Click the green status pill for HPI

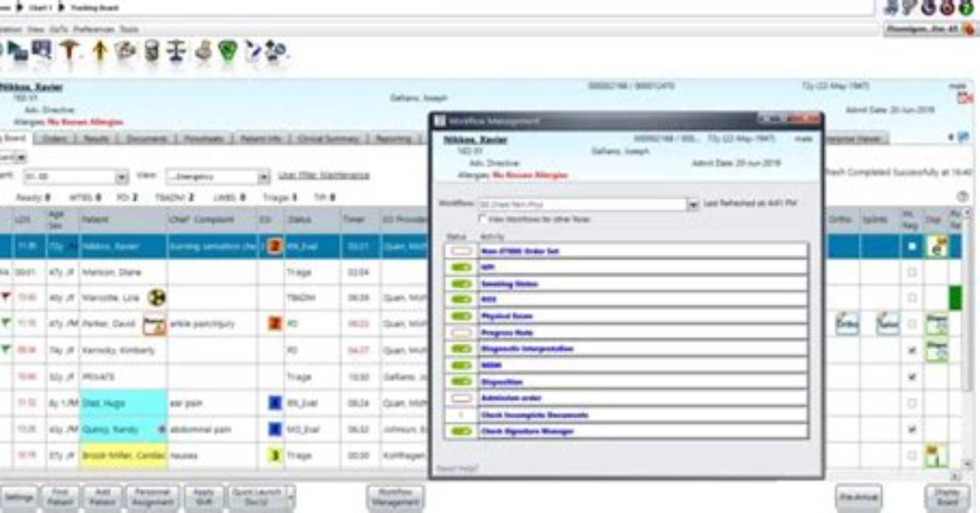461,267
